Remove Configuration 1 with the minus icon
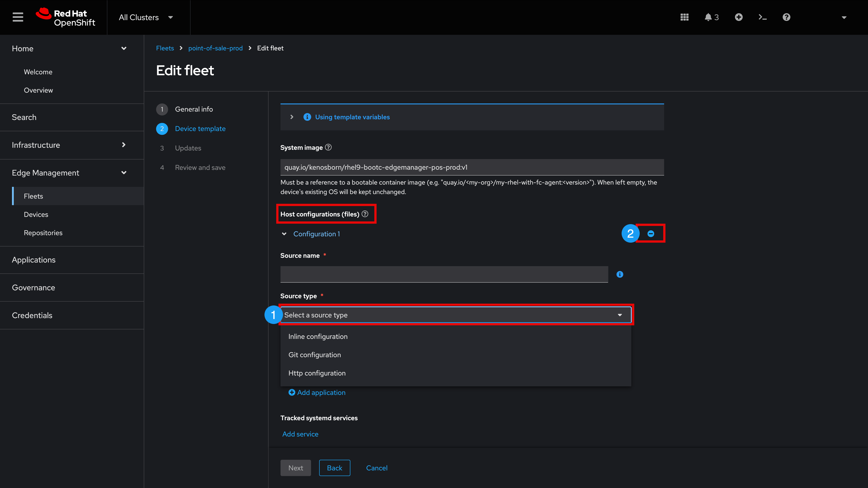 point(651,233)
